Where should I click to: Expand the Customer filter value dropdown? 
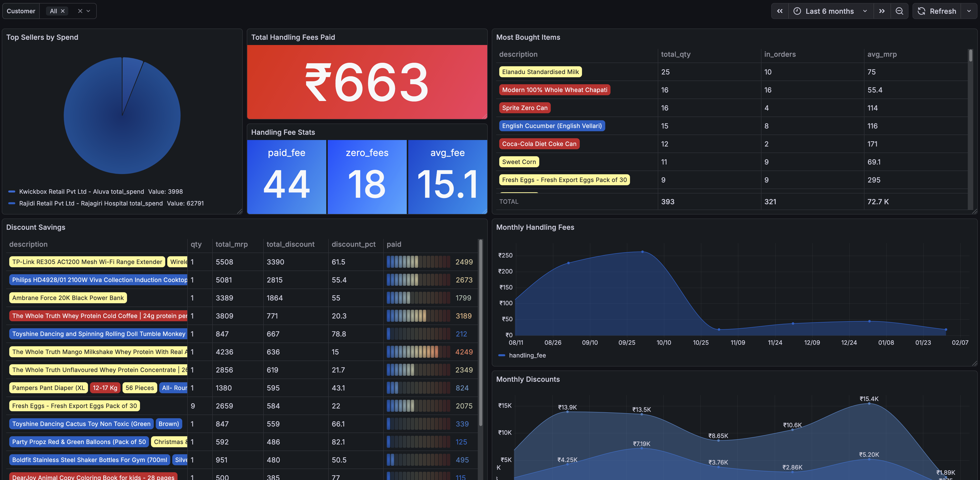pyautogui.click(x=88, y=11)
